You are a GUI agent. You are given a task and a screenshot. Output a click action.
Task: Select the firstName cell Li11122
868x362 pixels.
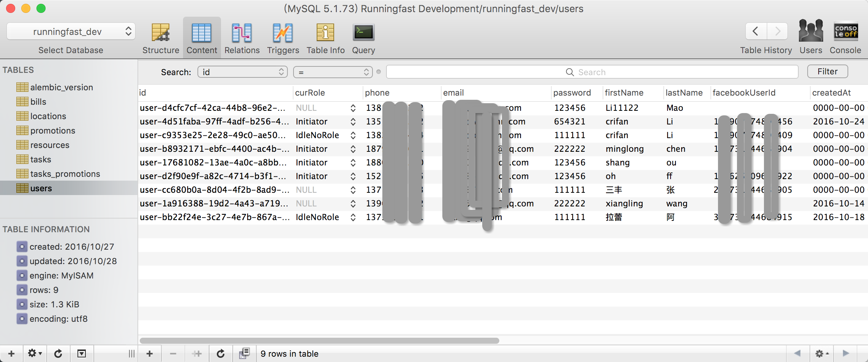(x=622, y=108)
